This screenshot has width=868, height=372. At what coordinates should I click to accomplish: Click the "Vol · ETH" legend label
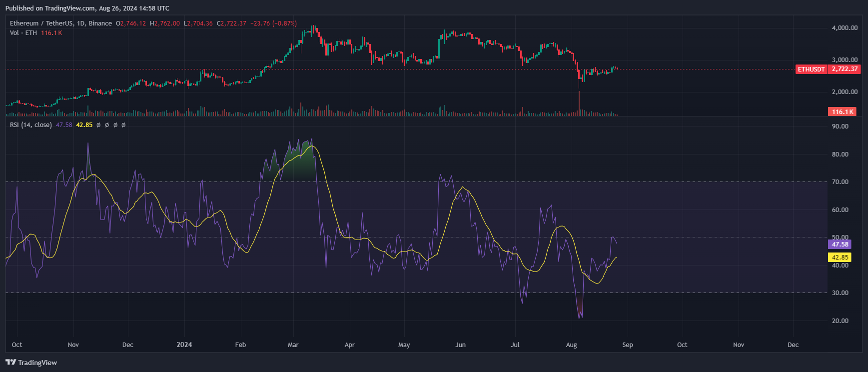click(23, 33)
